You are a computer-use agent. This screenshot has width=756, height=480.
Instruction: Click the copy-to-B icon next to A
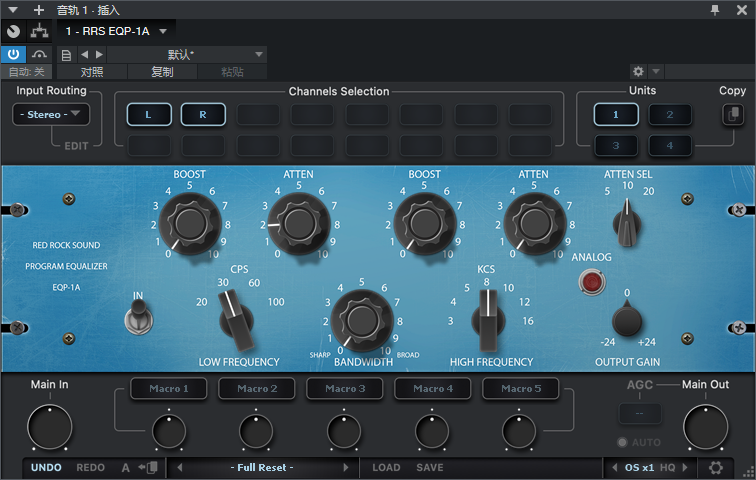(x=150, y=467)
